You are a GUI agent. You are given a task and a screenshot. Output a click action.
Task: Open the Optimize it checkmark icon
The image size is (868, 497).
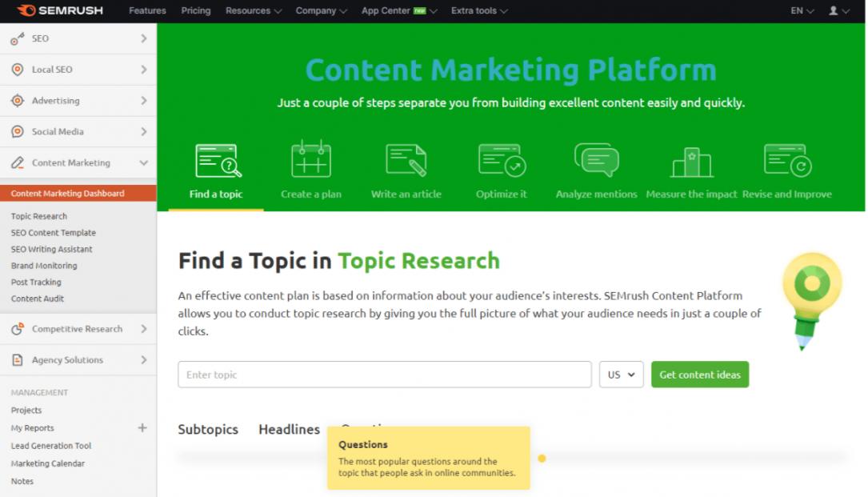pyautogui.click(x=502, y=160)
